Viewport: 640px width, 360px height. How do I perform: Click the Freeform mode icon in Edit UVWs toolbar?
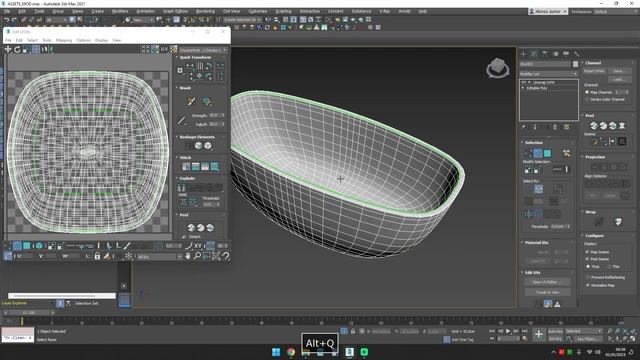coord(36,49)
